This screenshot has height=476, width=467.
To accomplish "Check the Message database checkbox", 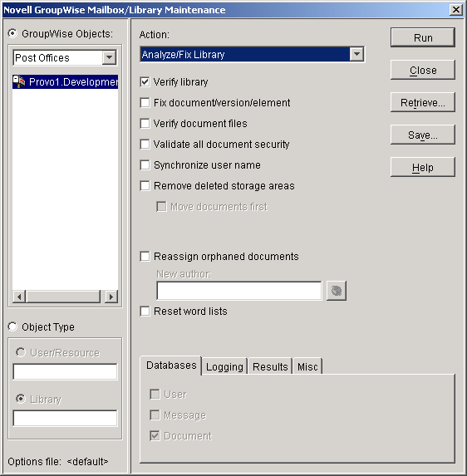I will 155,415.
